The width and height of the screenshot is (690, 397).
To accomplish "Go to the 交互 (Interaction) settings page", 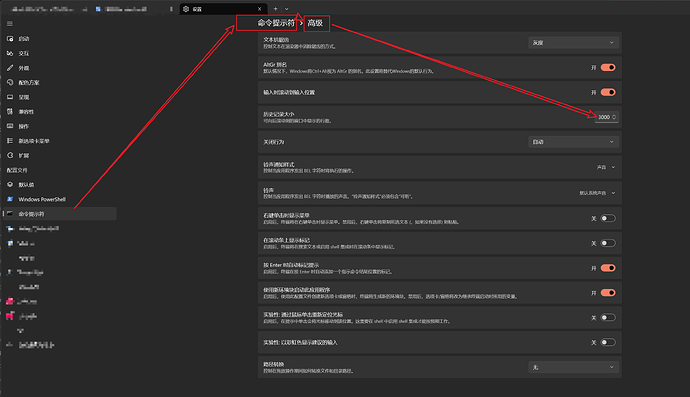I will coord(58,53).
